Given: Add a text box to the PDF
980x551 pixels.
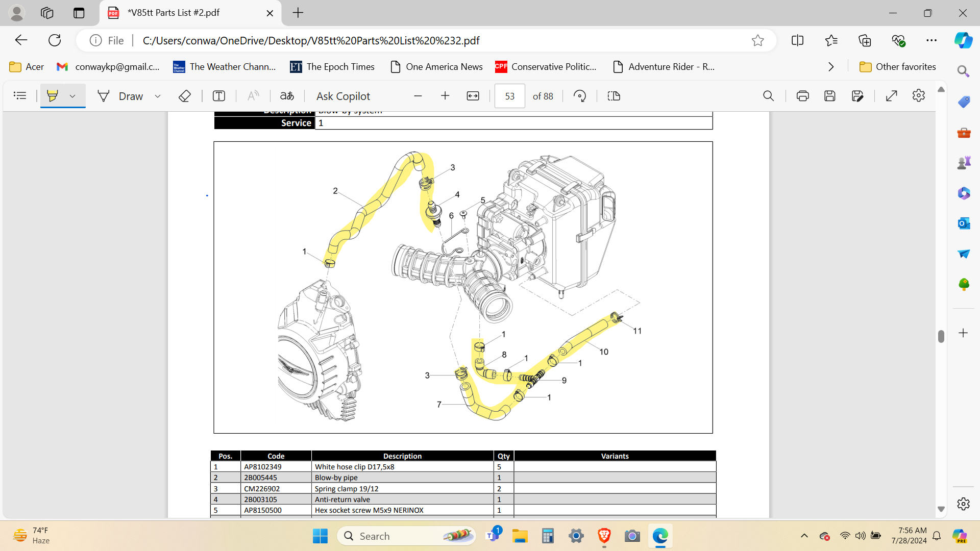Looking at the screenshot, I should [219, 96].
